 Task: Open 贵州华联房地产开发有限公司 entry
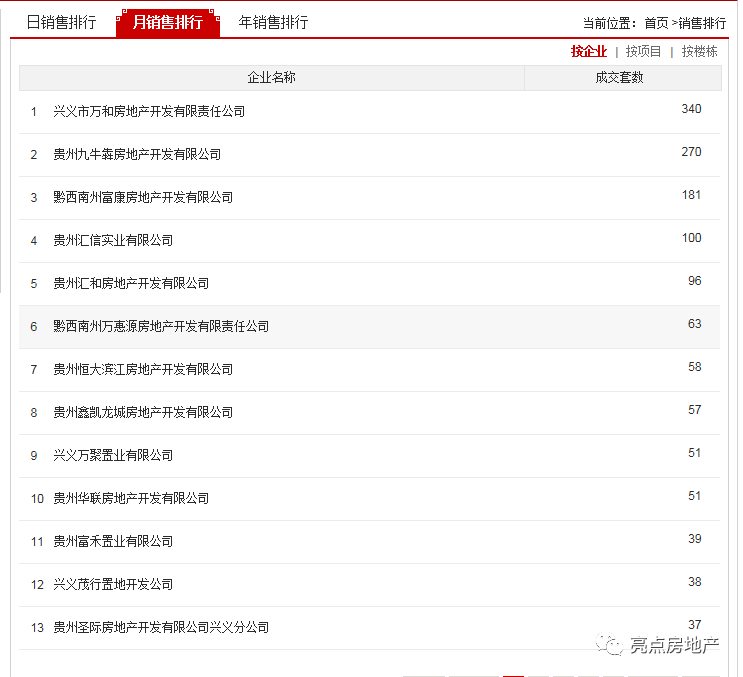click(x=131, y=499)
